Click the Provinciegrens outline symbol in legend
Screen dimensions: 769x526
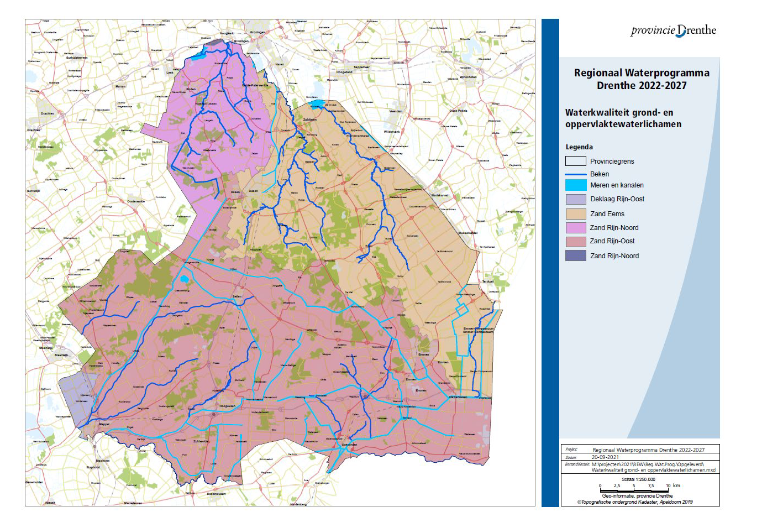coord(575,160)
